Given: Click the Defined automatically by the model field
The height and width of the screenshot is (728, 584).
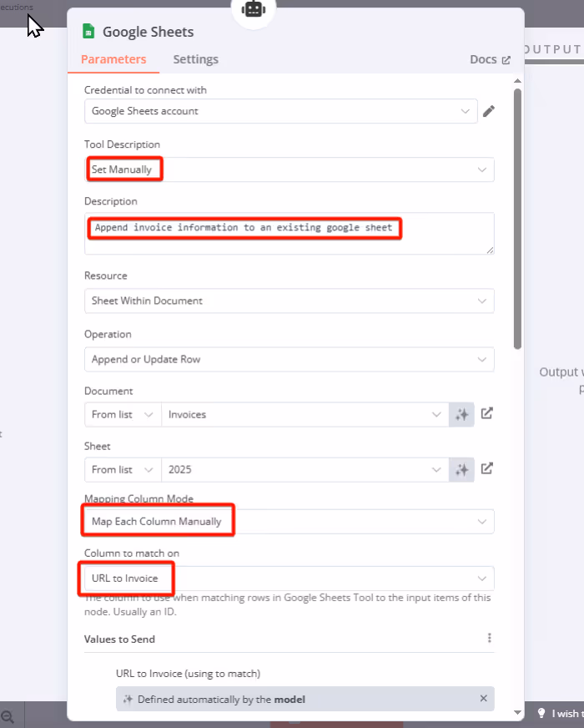Looking at the screenshot, I should [305, 699].
